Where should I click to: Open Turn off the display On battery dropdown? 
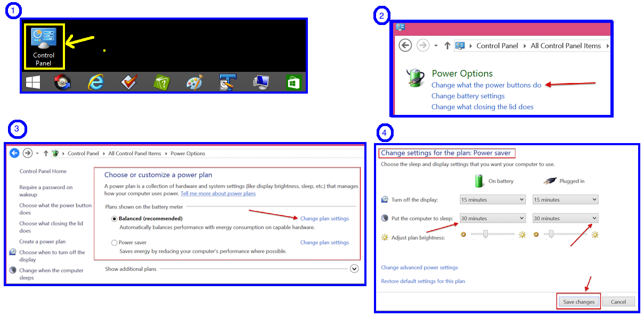pos(493,199)
